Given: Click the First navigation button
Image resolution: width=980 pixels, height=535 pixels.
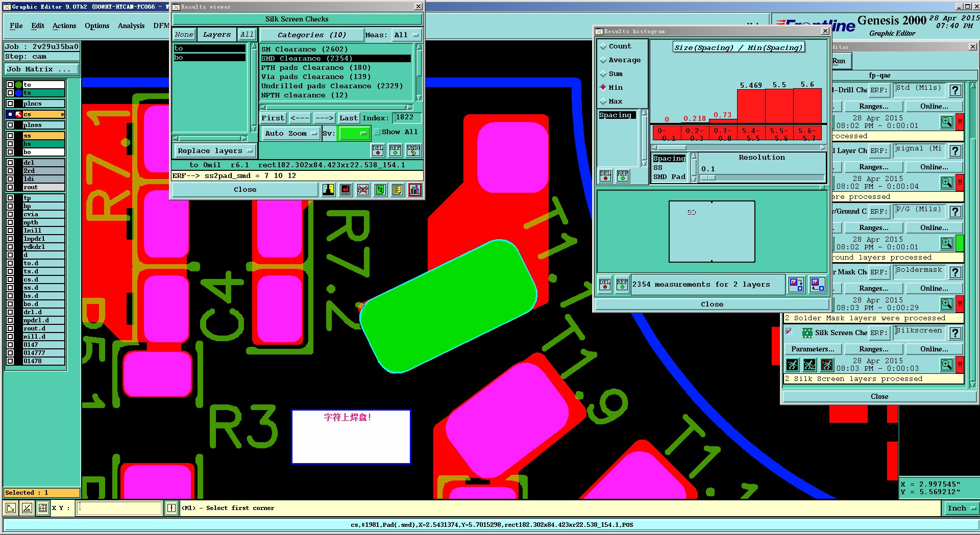Looking at the screenshot, I should (x=273, y=118).
